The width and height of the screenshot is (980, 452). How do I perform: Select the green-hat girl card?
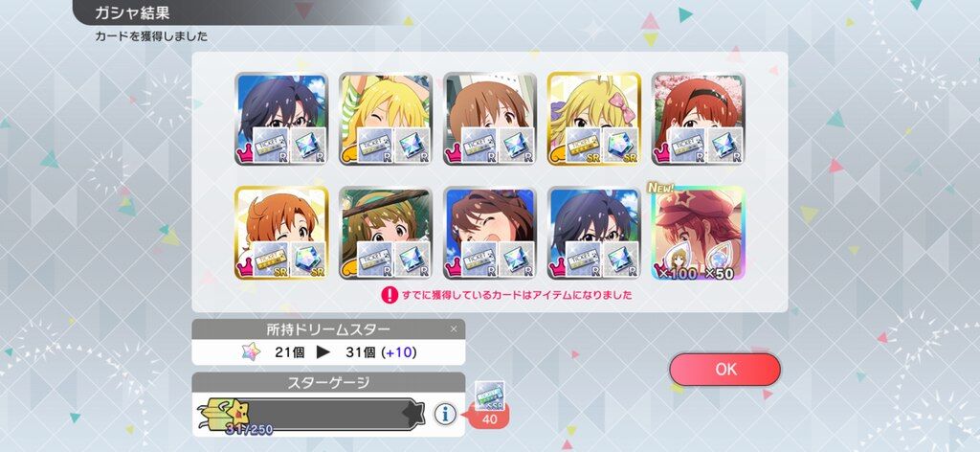(x=386, y=233)
